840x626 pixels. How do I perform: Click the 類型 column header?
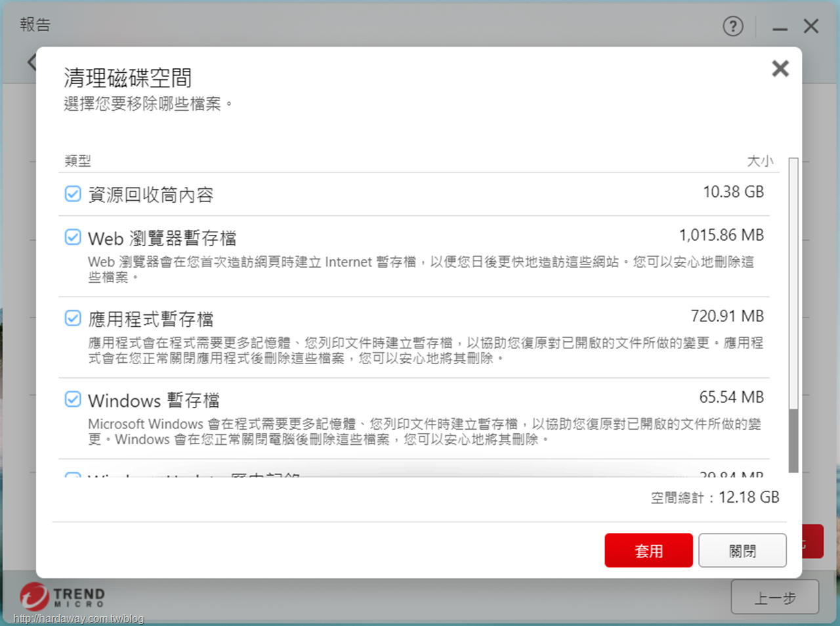(78, 161)
